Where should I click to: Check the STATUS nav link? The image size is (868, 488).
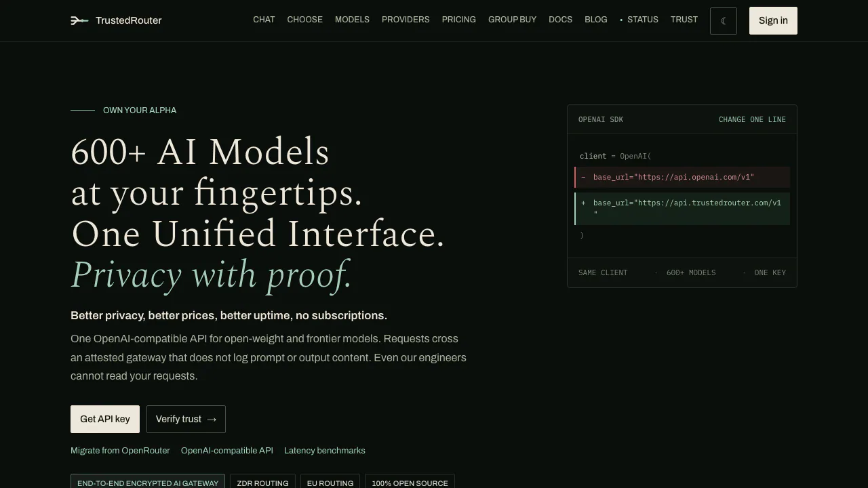pos(639,20)
